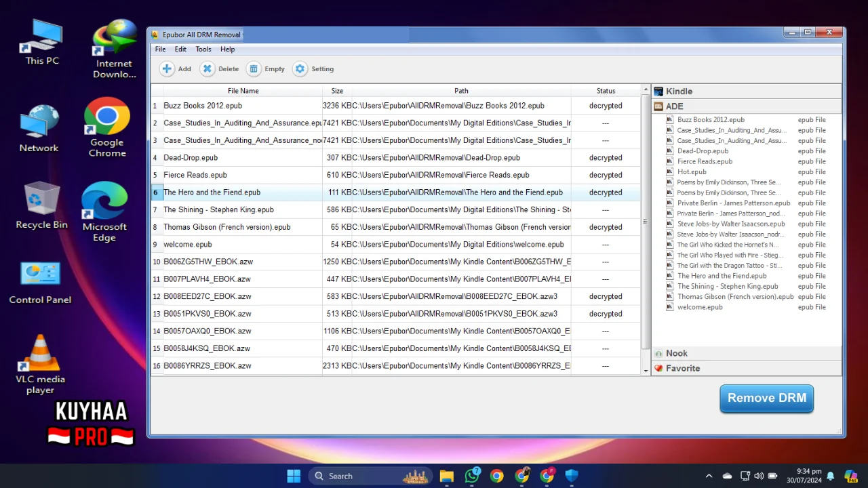Click file icon beside Hot.epub in ADE list
The image size is (868, 488).
[x=670, y=171]
